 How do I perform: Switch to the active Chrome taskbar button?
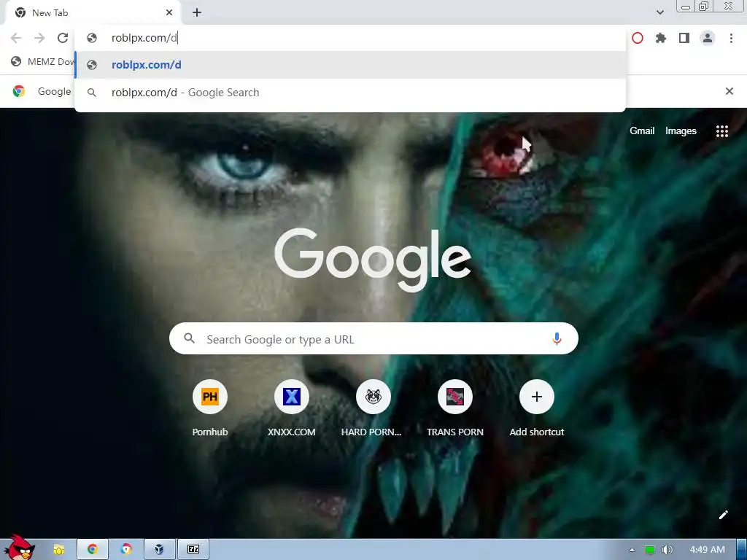(93, 549)
